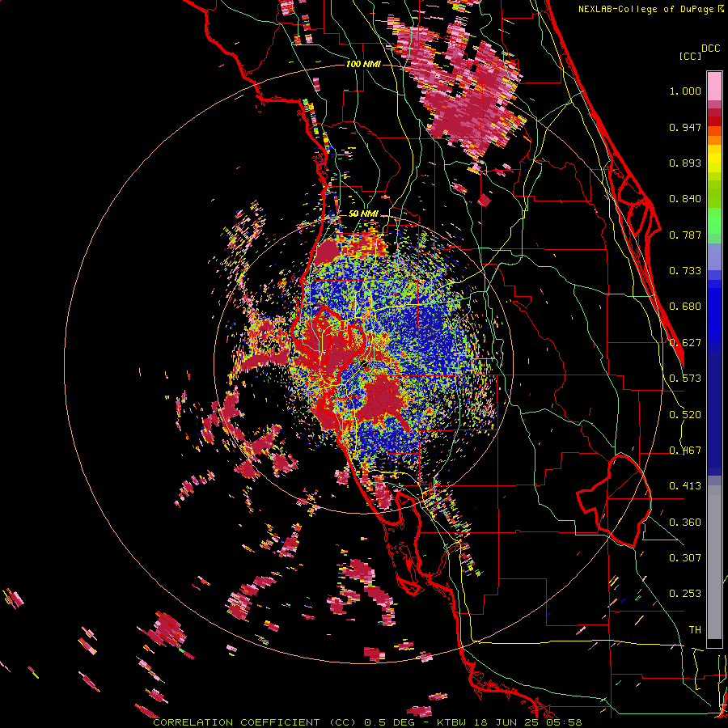Click the 0.787 scale value
This screenshot has width=728, height=728.
coord(685,235)
